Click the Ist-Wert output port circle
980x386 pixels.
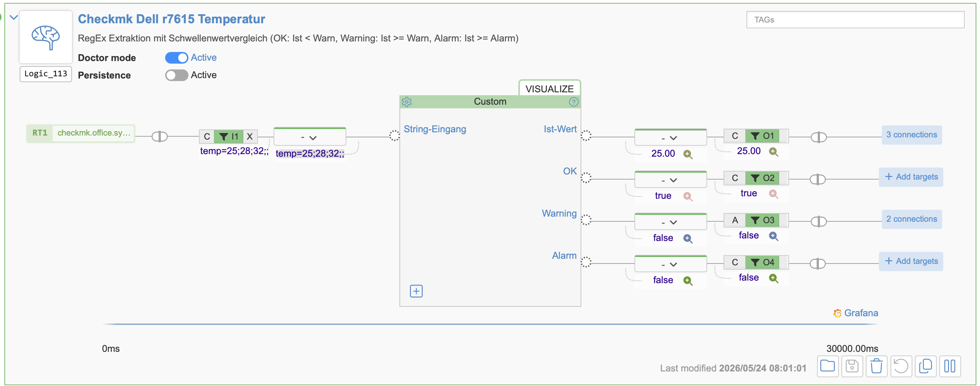coord(586,135)
